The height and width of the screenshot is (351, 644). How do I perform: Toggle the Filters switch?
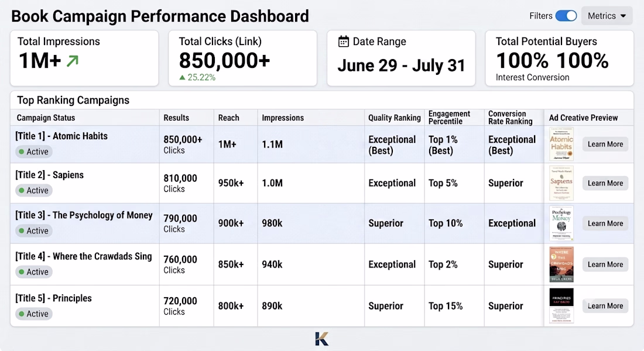click(x=566, y=16)
